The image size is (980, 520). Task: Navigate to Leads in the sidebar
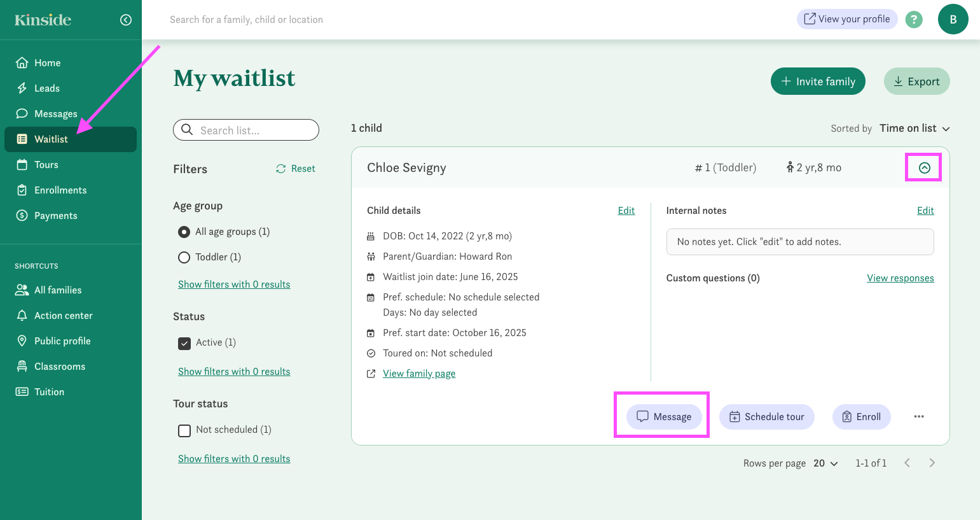tap(46, 88)
